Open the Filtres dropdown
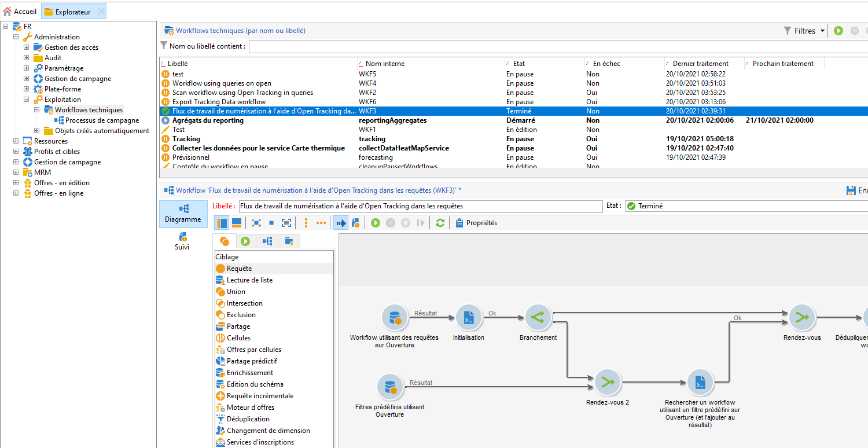This screenshot has height=448, width=868. pos(804,31)
